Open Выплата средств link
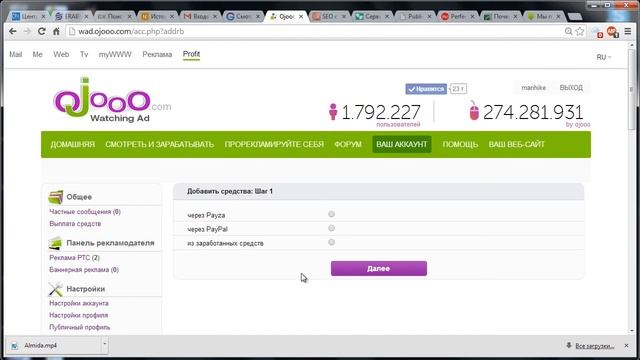Screen dimensions: 640x360 point(75,224)
